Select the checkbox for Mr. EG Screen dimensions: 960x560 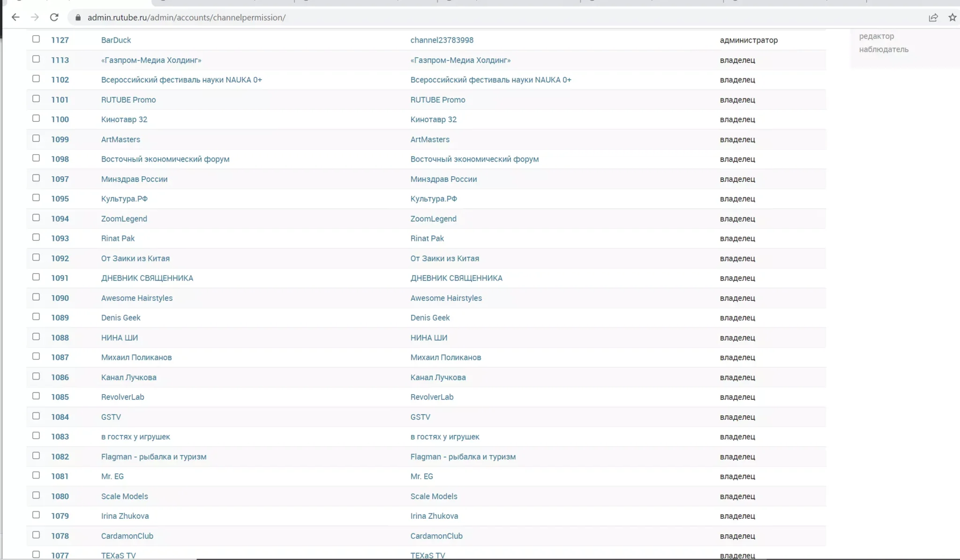pyautogui.click(x=36, y=475)
